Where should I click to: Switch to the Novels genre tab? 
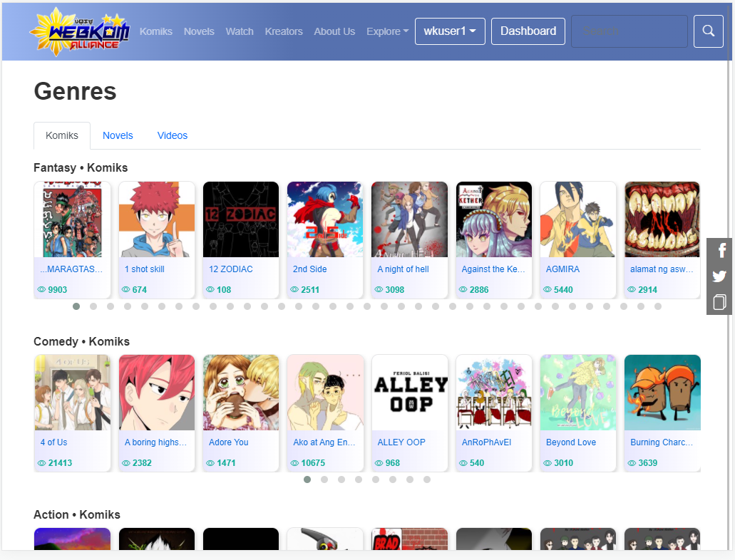tap(118, 135)
